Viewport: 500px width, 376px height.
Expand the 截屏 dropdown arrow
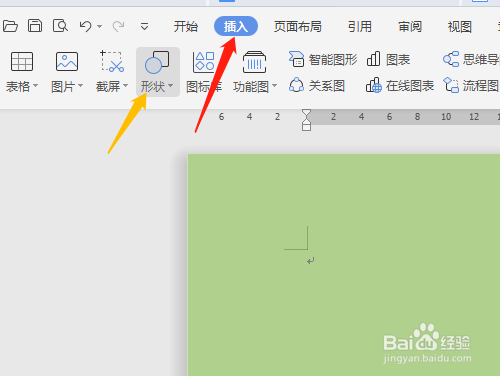pos(125,86)
